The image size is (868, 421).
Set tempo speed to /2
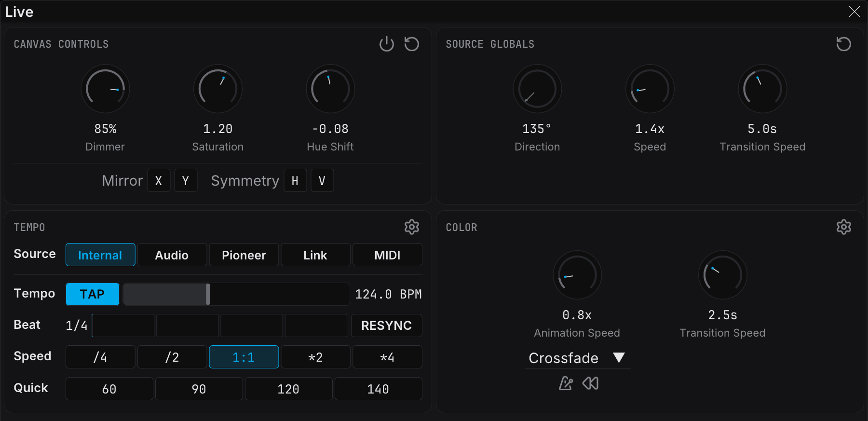[x=172, y=357]
